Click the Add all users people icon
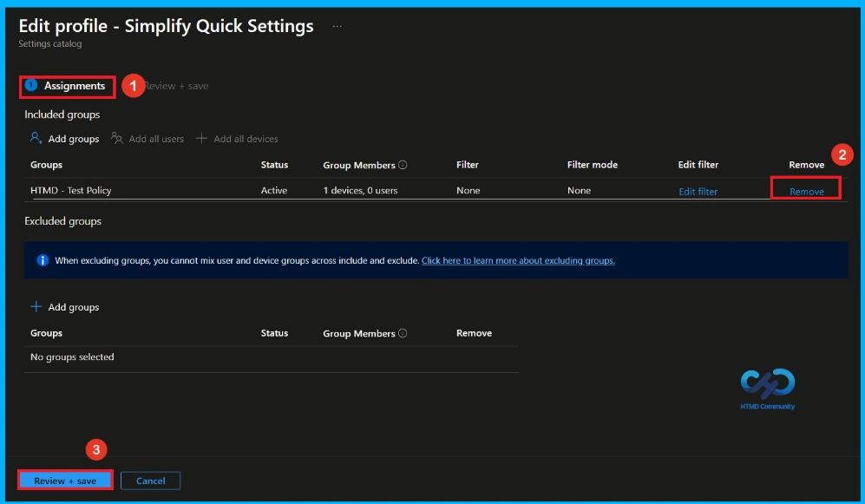 point(116,138)
